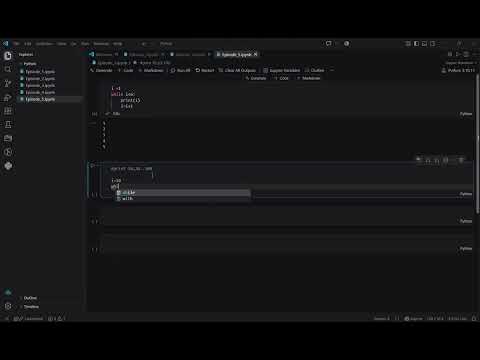This screenshot has height=360, width=480.
Task: Open the Help menu
Action: click(117, 44)
